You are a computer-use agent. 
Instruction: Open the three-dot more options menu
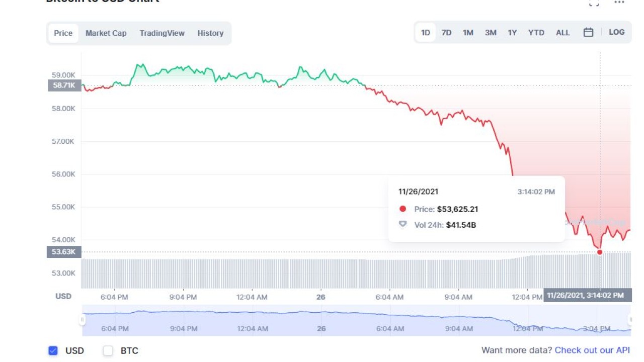(619, 3)
